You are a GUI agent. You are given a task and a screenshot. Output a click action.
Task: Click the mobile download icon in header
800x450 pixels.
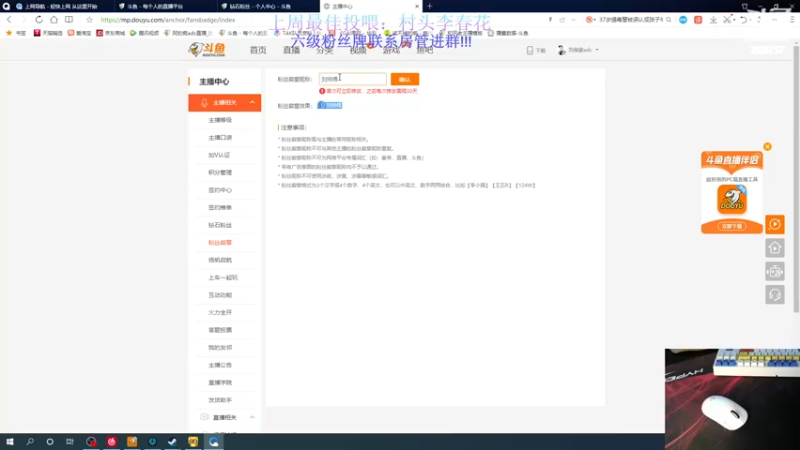[x=530, y=50]
